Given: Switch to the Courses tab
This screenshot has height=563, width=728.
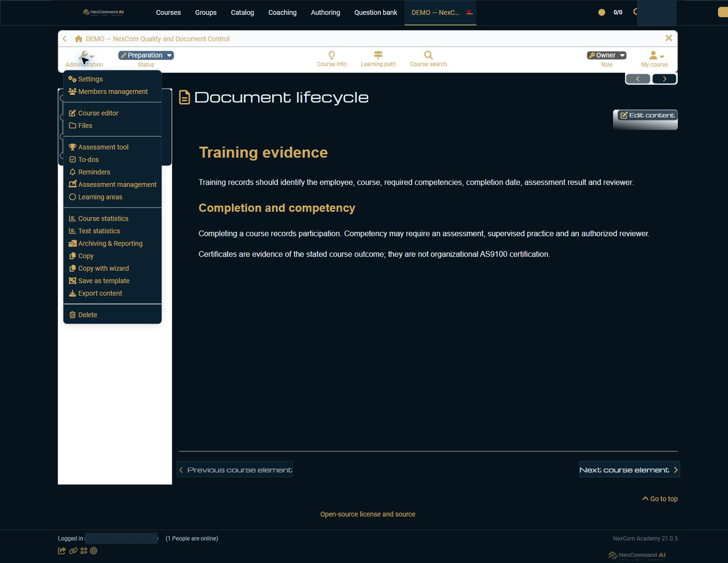Looking at the screenshot, I should click(x=168, y=12).
